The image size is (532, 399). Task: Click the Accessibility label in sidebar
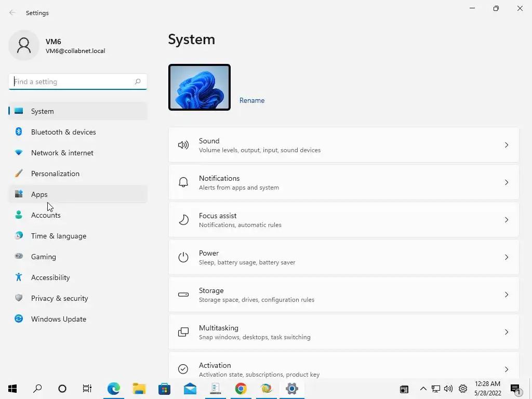point(50,277)
